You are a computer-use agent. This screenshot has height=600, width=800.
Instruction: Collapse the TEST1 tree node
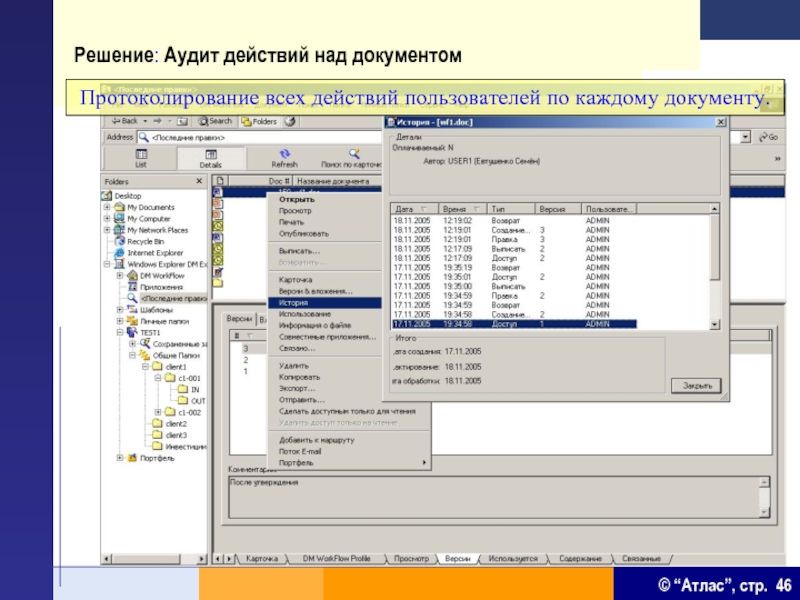pyautogui.click(x=120, y=333)
